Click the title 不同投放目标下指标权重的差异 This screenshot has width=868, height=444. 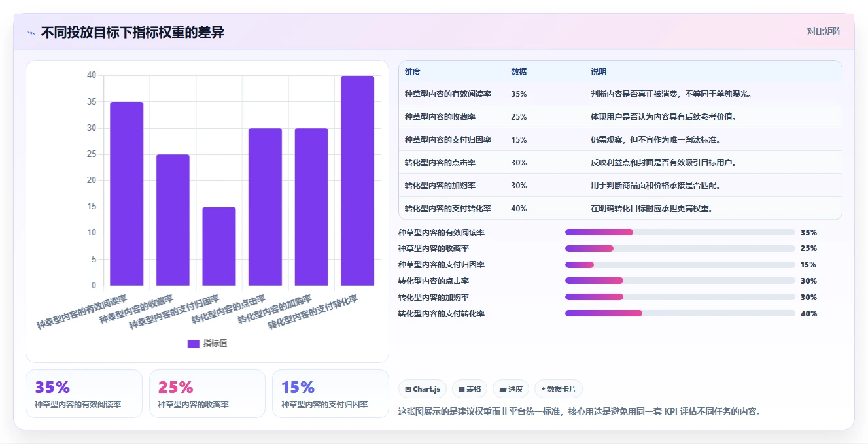click(x=133, y=32)
